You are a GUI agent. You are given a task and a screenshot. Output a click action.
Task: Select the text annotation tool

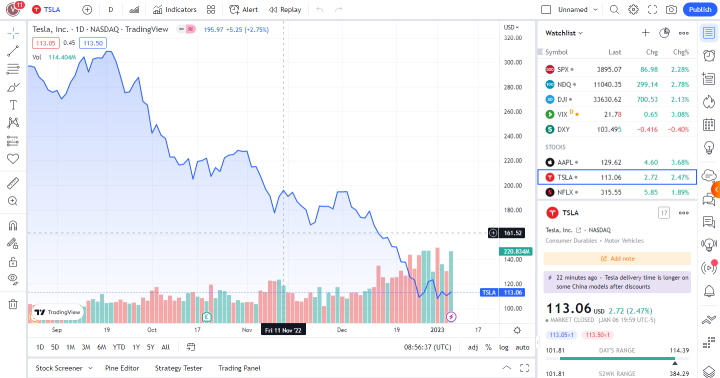13,105
